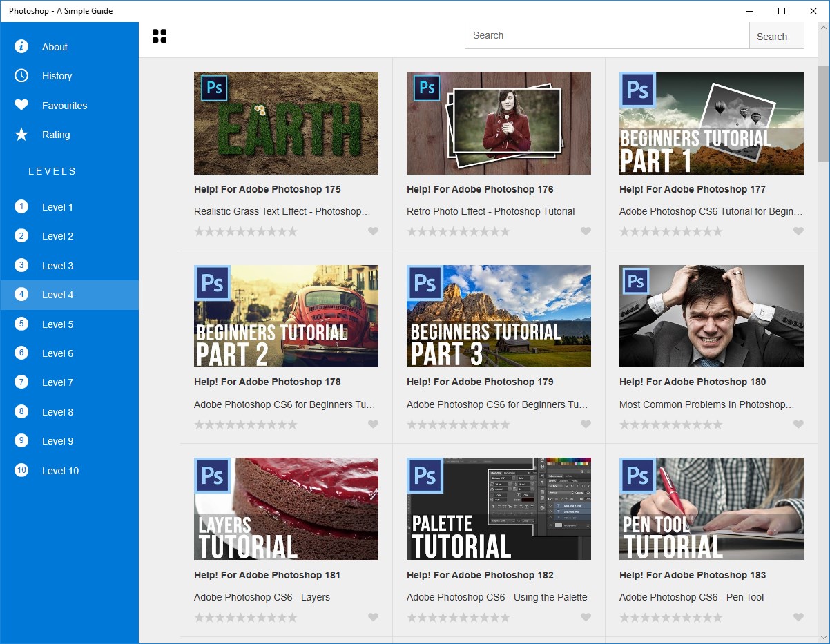Click the About info icon
Viewport: 830px width, 644px height.
click(21, 46)
